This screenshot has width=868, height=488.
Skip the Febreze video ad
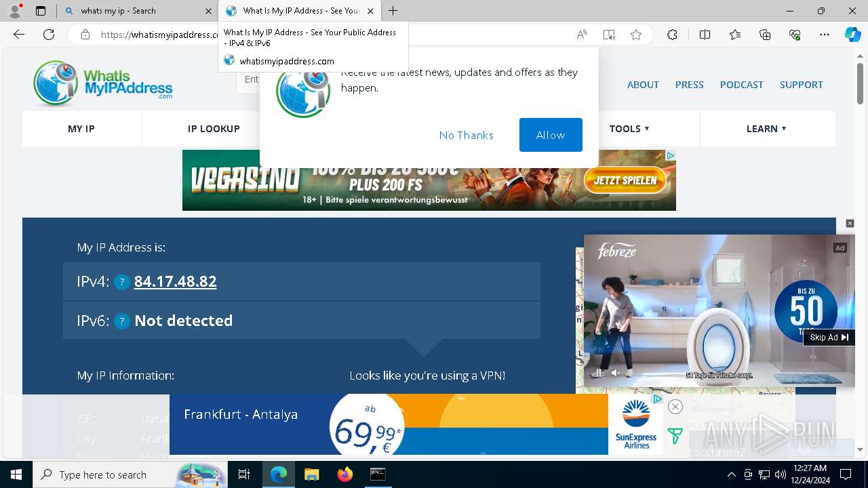coord(829,338)
